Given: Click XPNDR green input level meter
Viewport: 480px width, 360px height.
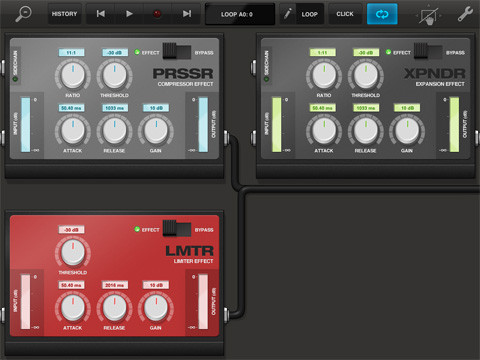Looking at the screenshot, I should pyautogui.click(x=277, y=125).
